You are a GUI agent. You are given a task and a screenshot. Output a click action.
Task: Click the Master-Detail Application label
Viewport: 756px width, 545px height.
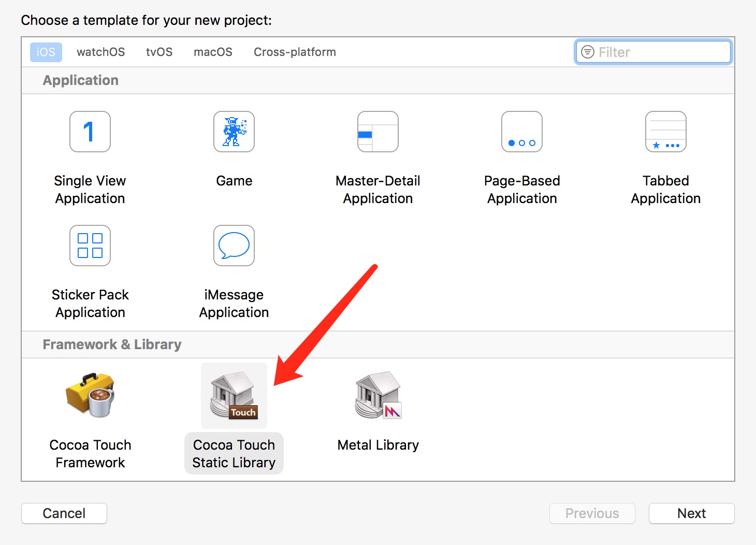pyautogui.click(x=378, y=190)
